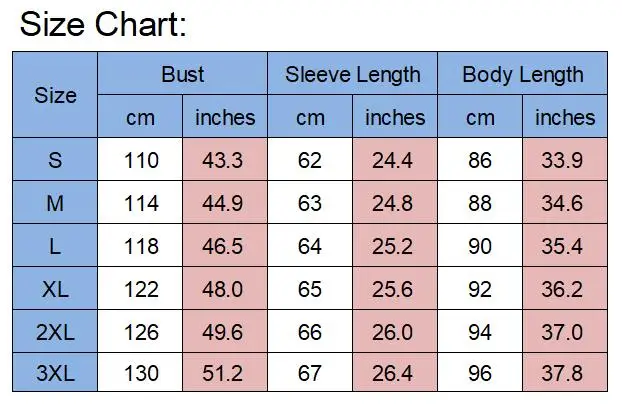Select the XL size row label

(55, 289)
